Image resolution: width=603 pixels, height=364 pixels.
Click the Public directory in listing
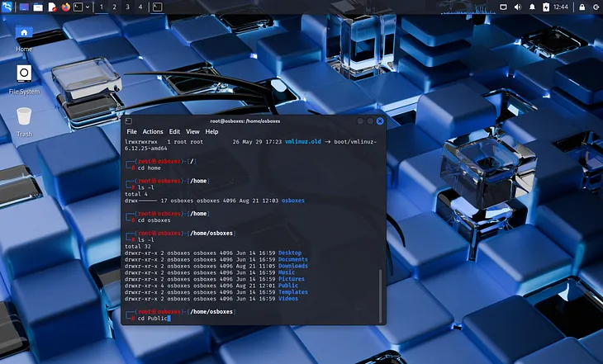click(x=288, y=286)
